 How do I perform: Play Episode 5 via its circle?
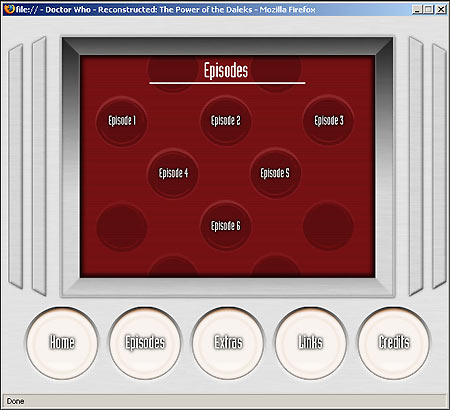[x=275, y=173]
